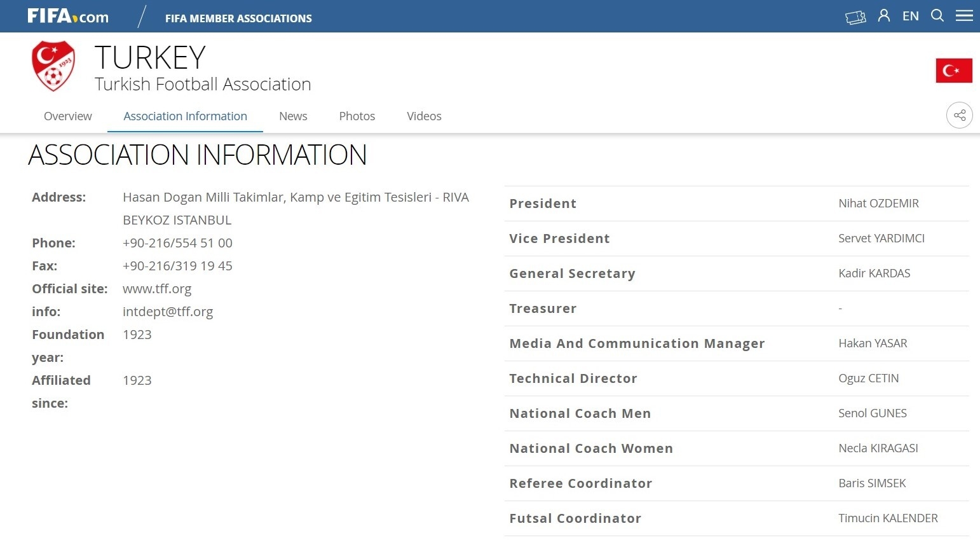Click the TURKEY page title
The height and width of the screenshot is (540, 980).
(x=150, y=57)
